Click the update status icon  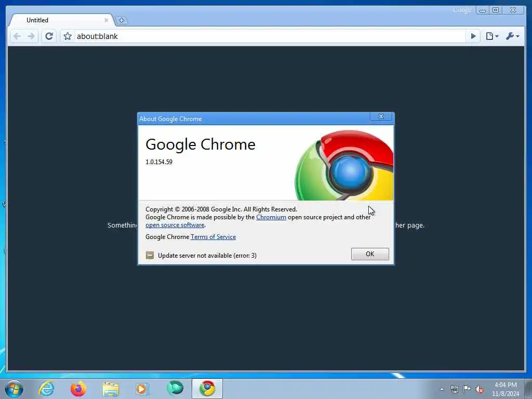(150, 256)
